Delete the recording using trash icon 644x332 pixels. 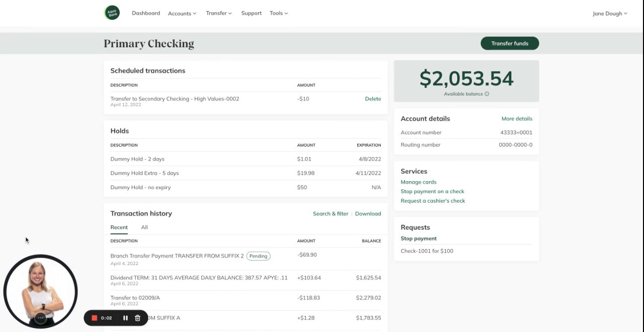point(137,318)
